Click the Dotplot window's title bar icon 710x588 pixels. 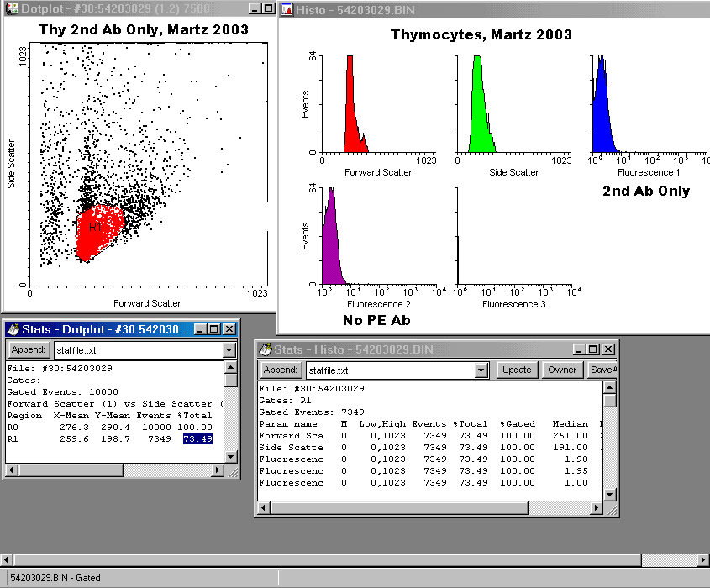pos(11,8)
